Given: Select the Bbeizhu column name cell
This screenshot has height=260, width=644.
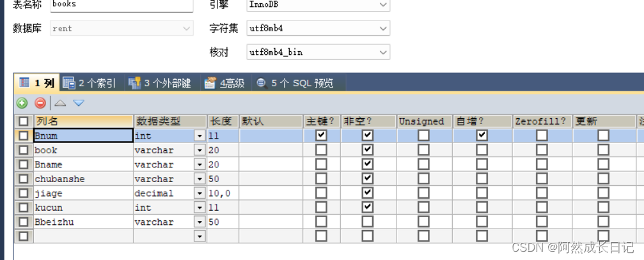Looking at the screenshot, I should point(83,222).
